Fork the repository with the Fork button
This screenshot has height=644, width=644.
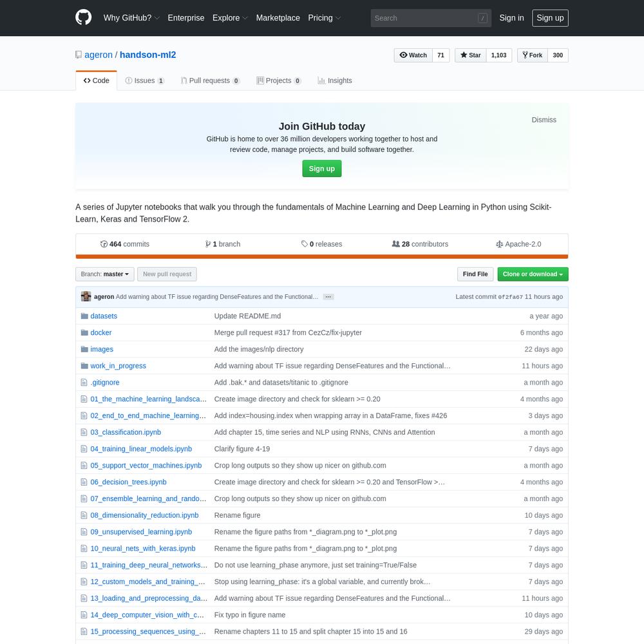pyautogui.click(x=533, y=55)
